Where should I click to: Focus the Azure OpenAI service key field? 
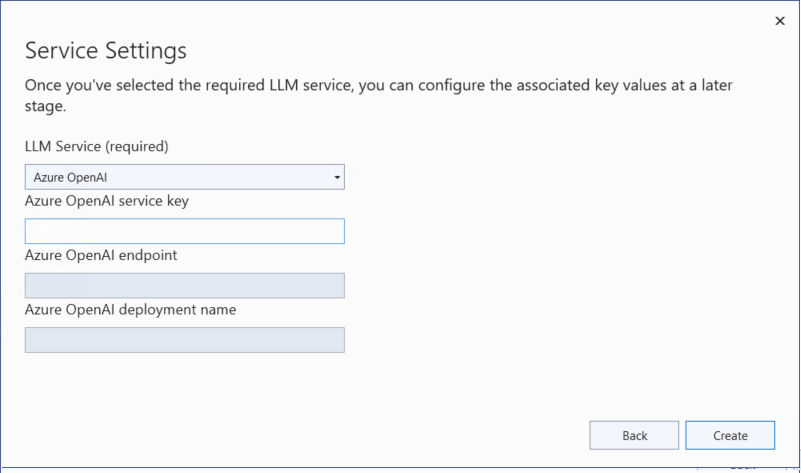coord(184,231)
